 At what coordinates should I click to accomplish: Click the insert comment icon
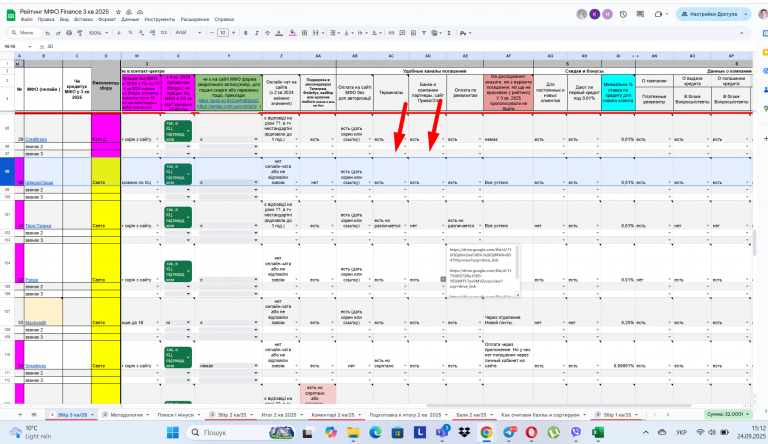pyautogui.click(x=402, y=33)
